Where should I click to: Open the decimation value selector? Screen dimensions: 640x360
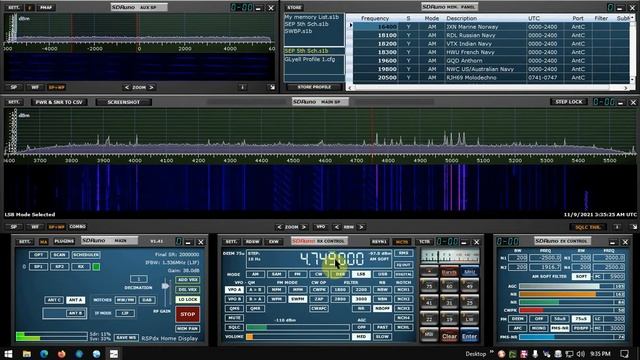point(139,279)
